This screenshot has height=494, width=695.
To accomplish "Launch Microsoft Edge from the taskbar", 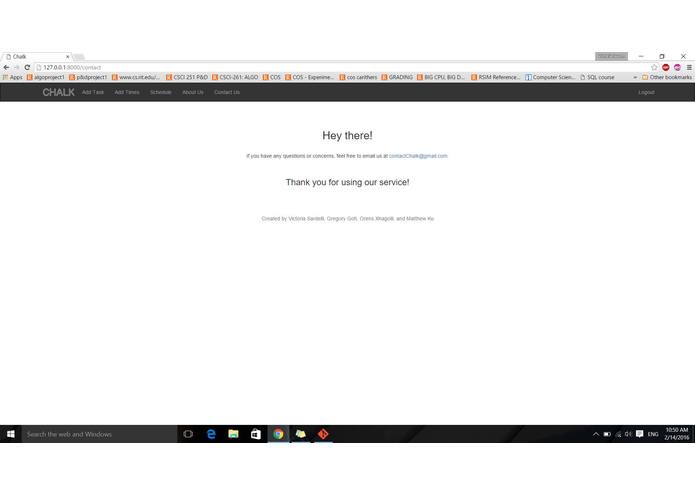I will [x=211, y=434].
